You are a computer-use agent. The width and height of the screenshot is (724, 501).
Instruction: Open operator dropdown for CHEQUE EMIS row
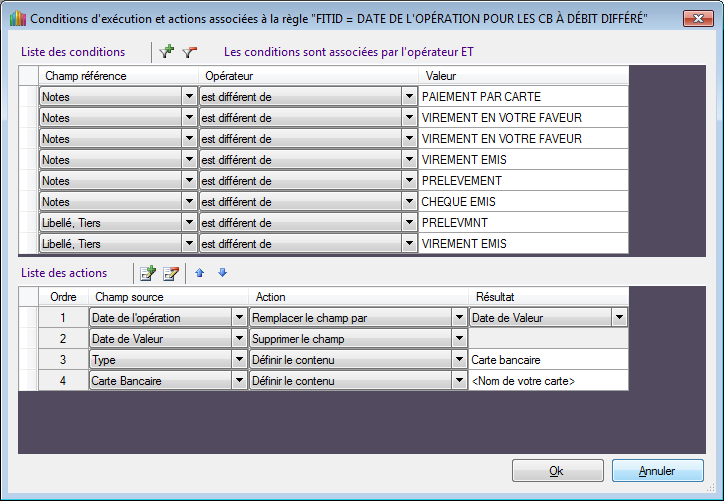tap(408, 201)
